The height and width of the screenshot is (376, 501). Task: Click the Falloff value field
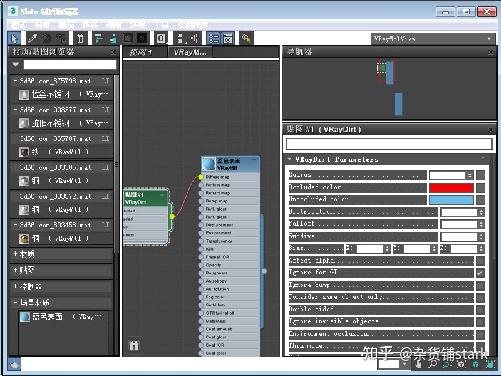pos(459,224)
